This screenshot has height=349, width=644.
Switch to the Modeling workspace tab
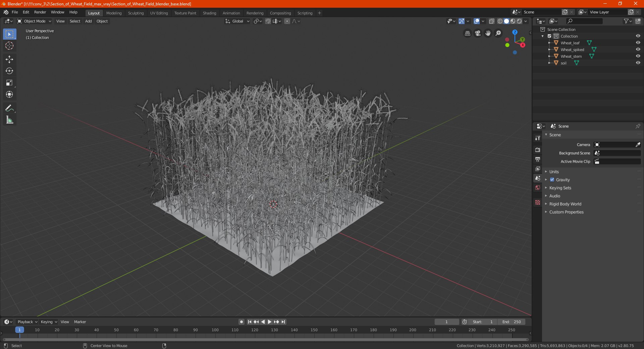[114, 13]
